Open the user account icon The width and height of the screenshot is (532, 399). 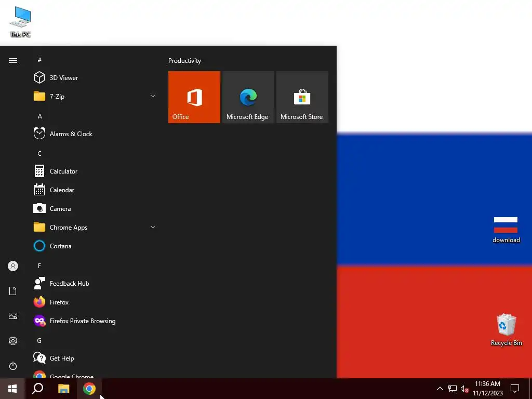[13, 266]
